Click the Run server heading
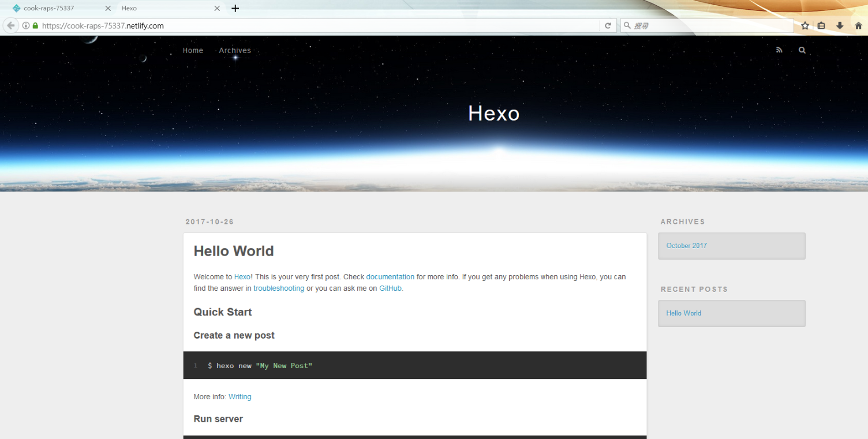868x439 pixels. (218, 419)
